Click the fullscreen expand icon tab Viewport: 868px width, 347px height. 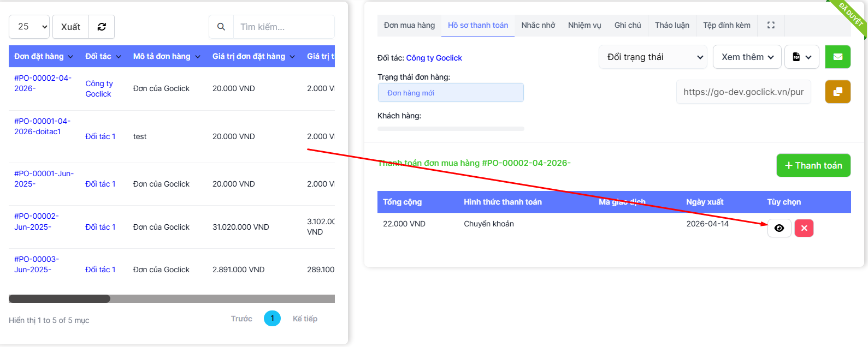(771, 25)
